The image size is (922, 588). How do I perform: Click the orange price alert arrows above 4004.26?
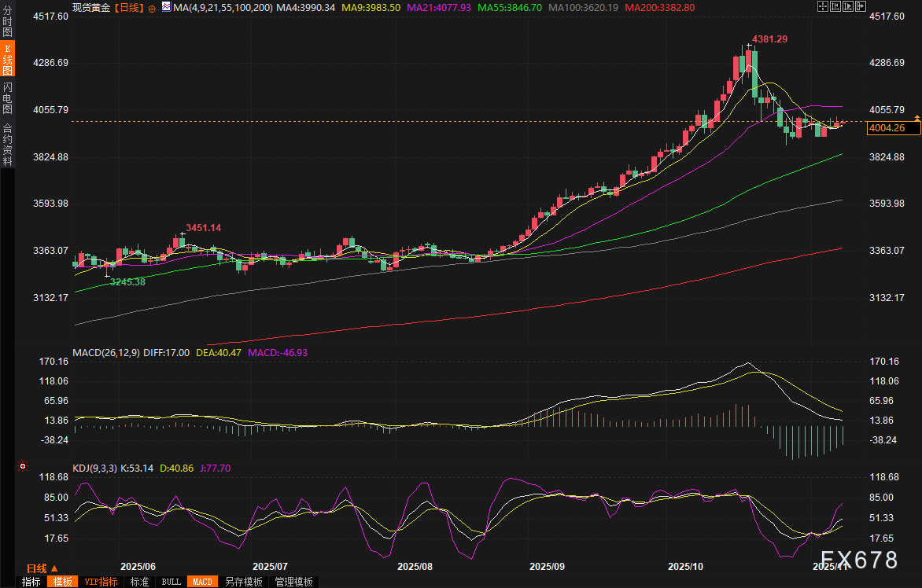[916, 118]
